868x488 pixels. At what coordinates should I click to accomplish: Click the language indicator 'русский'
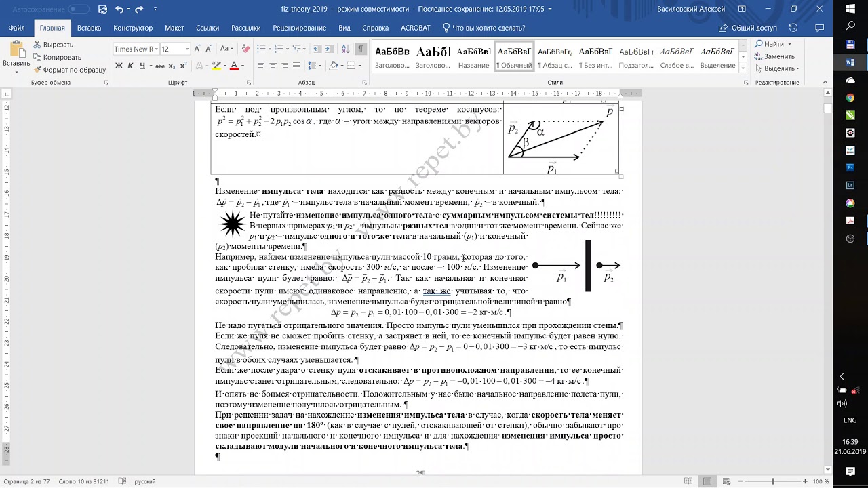(x=145, y=481)
